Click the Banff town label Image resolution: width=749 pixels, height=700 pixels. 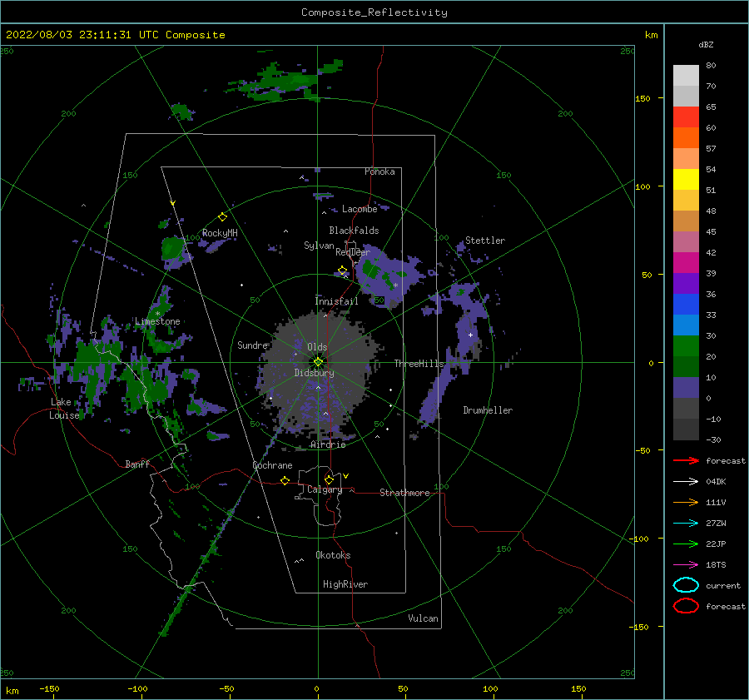pyautogui.click(x=137, y=464)
